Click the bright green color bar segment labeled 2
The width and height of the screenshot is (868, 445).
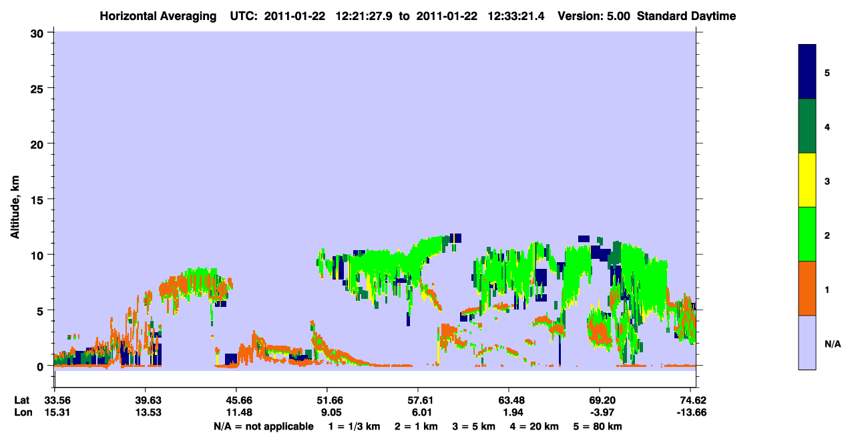[807, 234]
